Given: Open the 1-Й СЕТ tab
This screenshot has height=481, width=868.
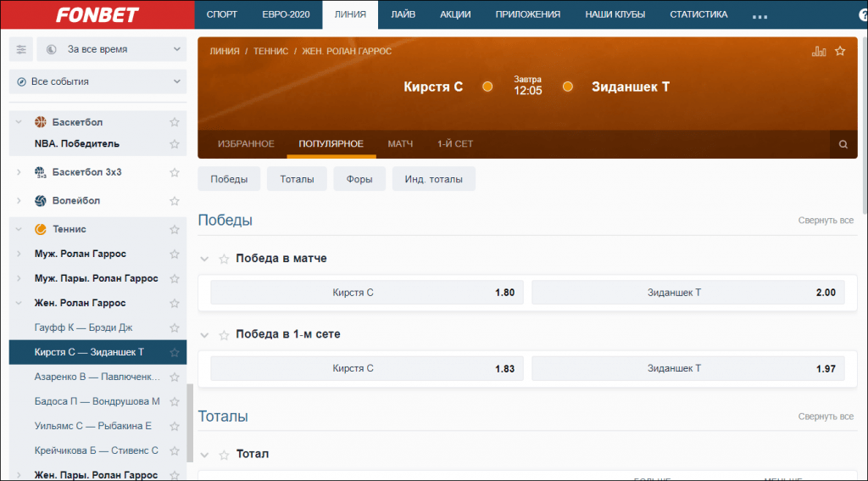Looking at the screenshot, I should tap(455, 144).
